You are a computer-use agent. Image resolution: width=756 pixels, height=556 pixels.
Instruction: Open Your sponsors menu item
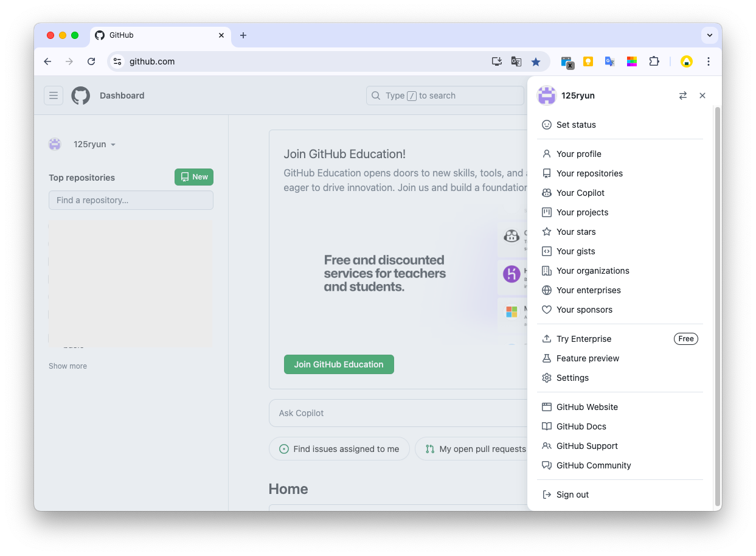tap(620, 310)
